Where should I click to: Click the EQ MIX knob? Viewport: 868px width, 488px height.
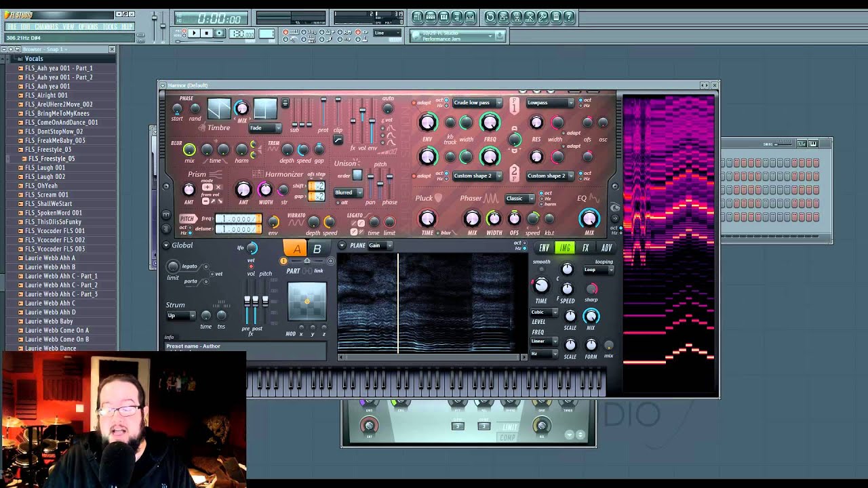click(x=589, y=218)
